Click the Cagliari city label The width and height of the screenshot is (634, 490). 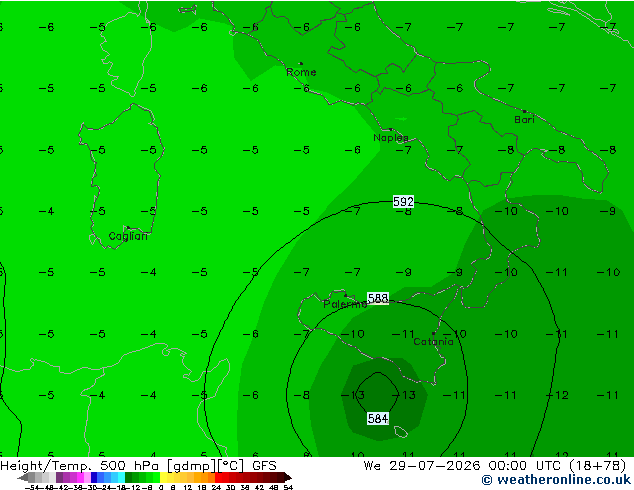tap(128, 237)
